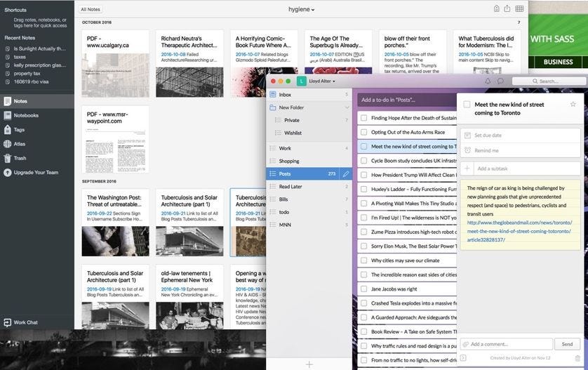The height and width of the screenshot is (370, 588).
Task: Open the Lloyd Alter account dropdown
Action: 322,81
